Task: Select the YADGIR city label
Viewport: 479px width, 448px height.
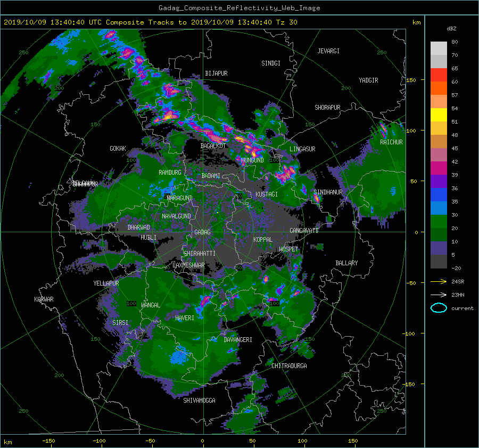Action: [368, 80]
